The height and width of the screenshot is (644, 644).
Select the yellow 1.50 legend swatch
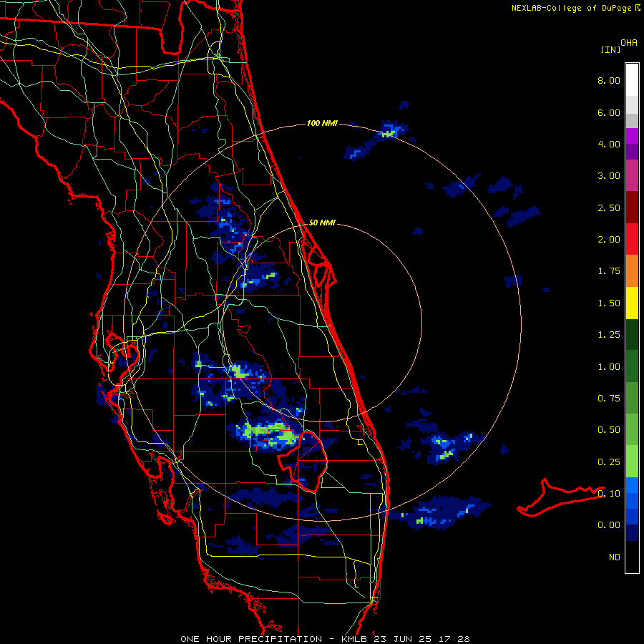632,303
